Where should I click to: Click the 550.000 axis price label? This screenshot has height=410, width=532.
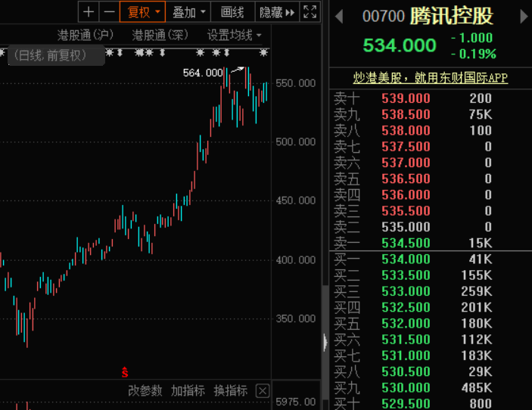pos(296,83)
